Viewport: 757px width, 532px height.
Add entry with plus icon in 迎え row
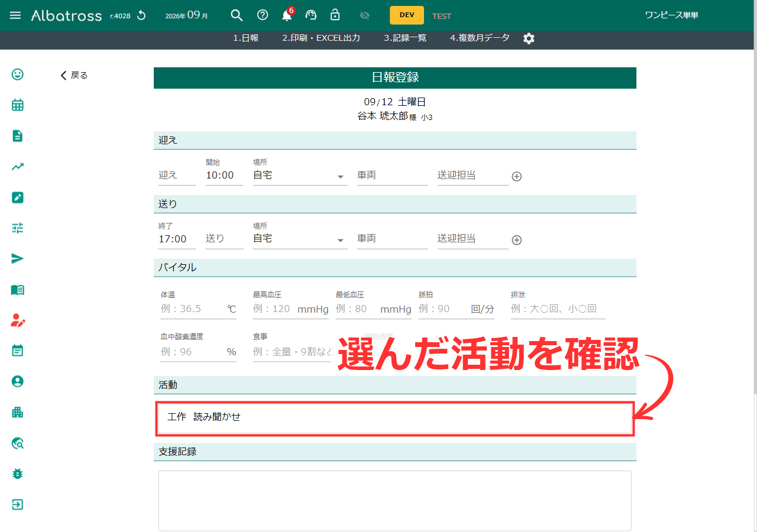(517, 176)
